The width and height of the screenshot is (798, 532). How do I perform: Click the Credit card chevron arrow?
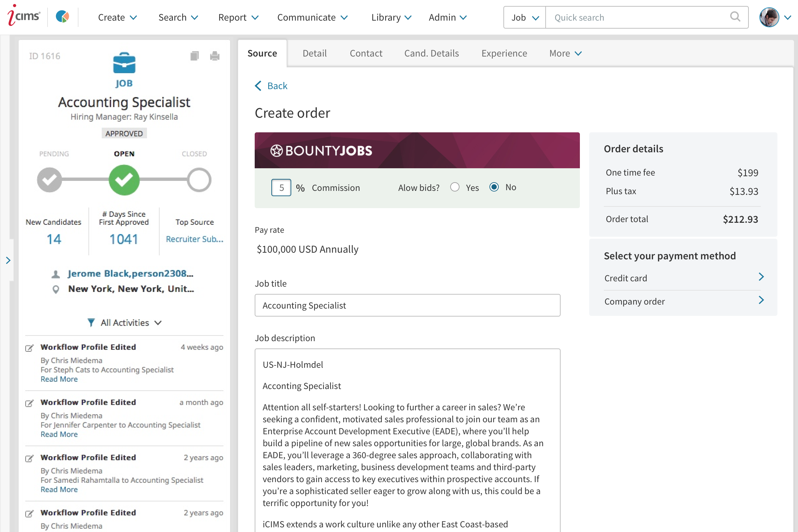tap(761, 277)
